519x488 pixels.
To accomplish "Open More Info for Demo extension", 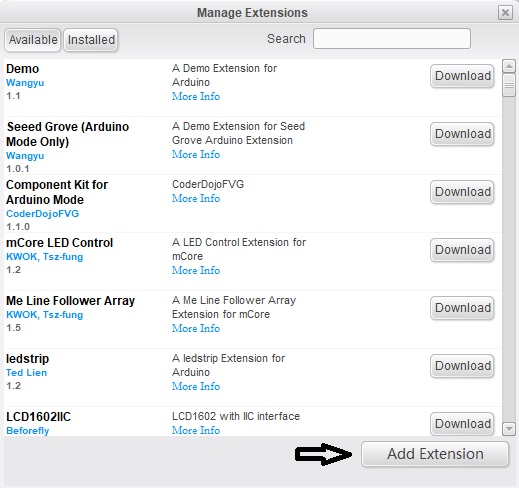I will pos(196,96).
